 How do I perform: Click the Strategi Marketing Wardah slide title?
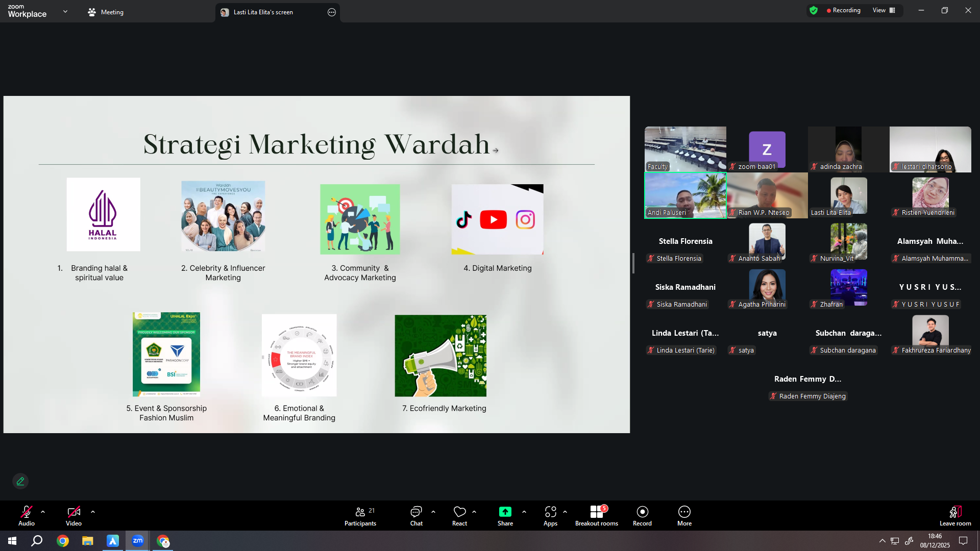point(316,144)
